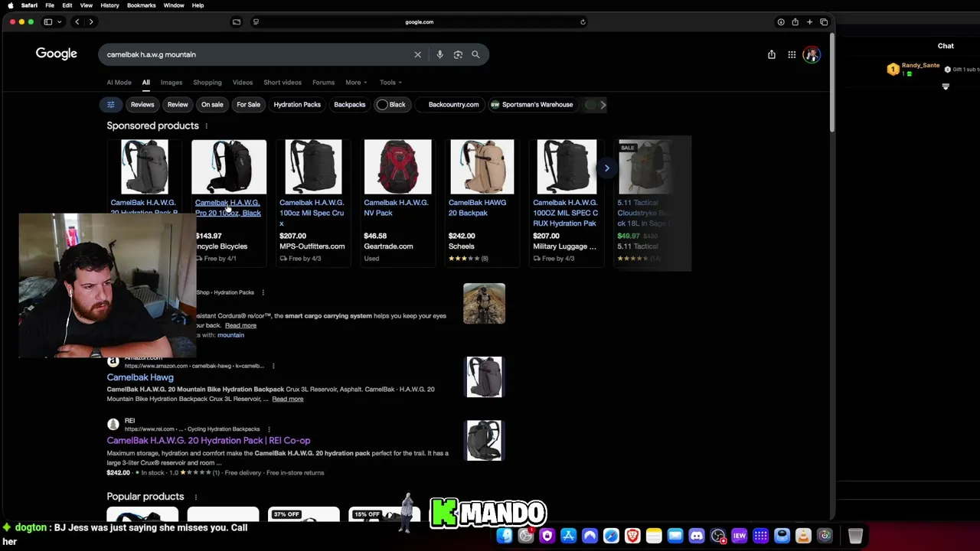Launch App Store from the Dock

(568, 536)
